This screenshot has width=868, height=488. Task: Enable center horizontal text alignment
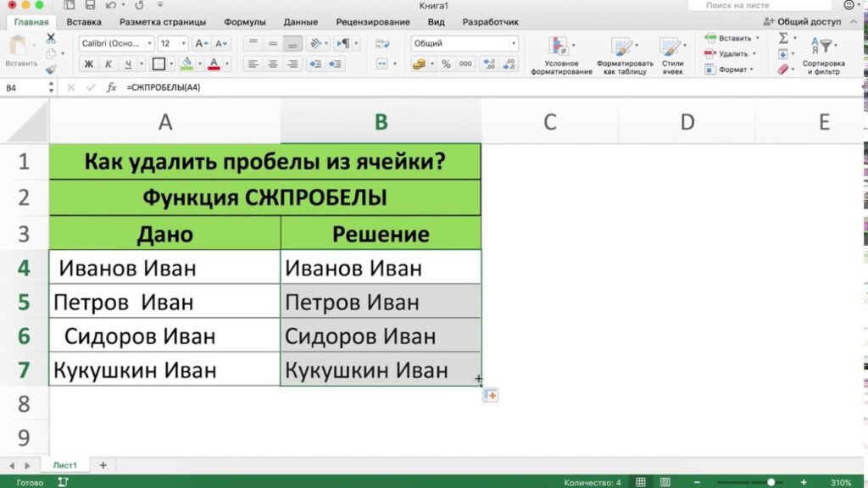click(272, 64)
